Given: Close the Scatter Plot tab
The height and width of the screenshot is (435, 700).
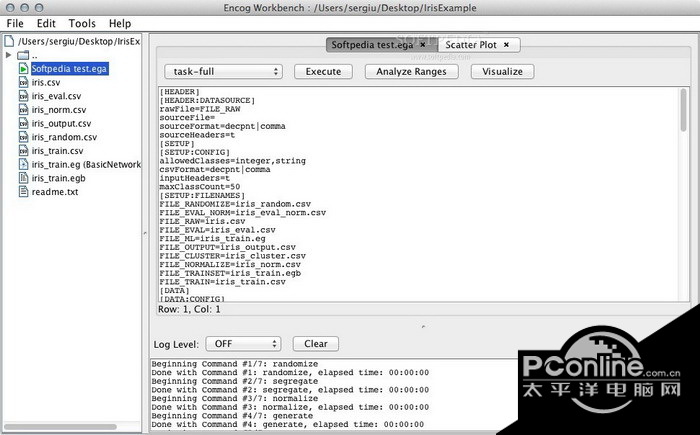Looking at the screenshot, I should 506,45.
